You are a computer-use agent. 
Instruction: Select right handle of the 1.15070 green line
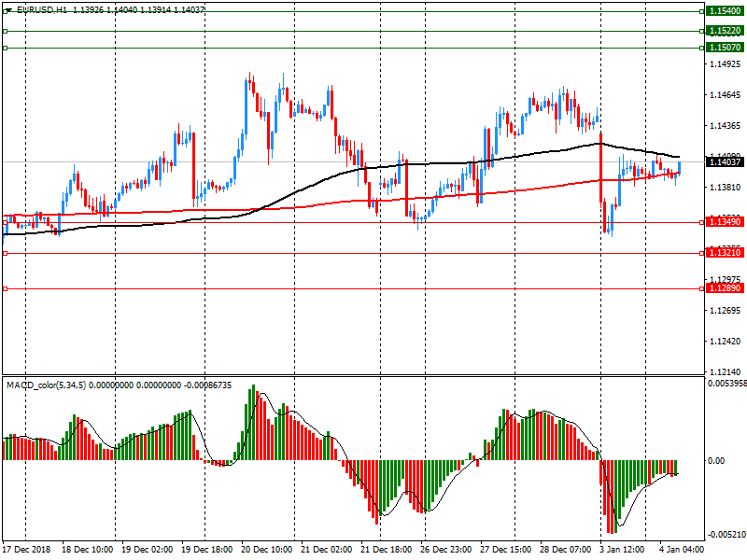(x=702, y=49)
